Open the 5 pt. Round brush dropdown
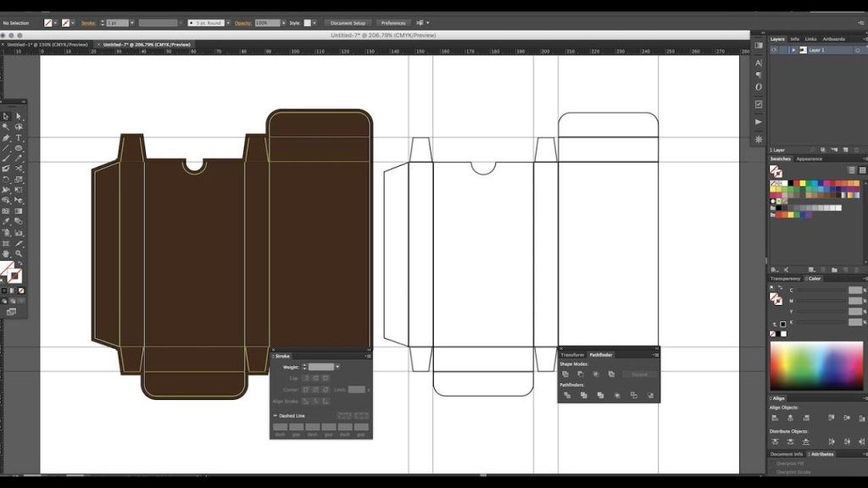Image resolution: width=868 pixels, height=488 pixels. (226, 23)
